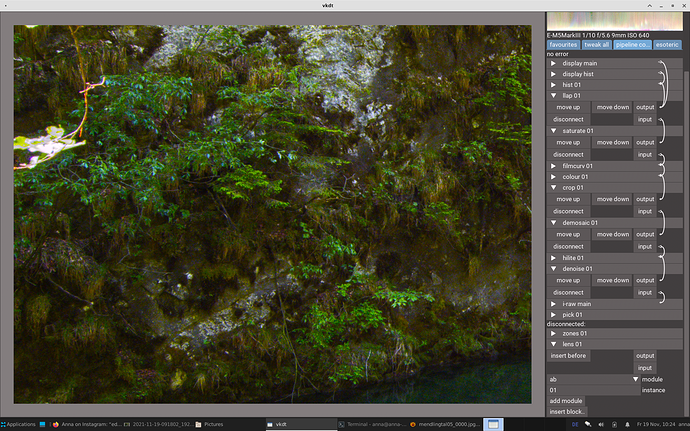Switch to the pipeline co... tab
Image resolution: width=690 pixels, height=431 pixels.
point(632,44)
